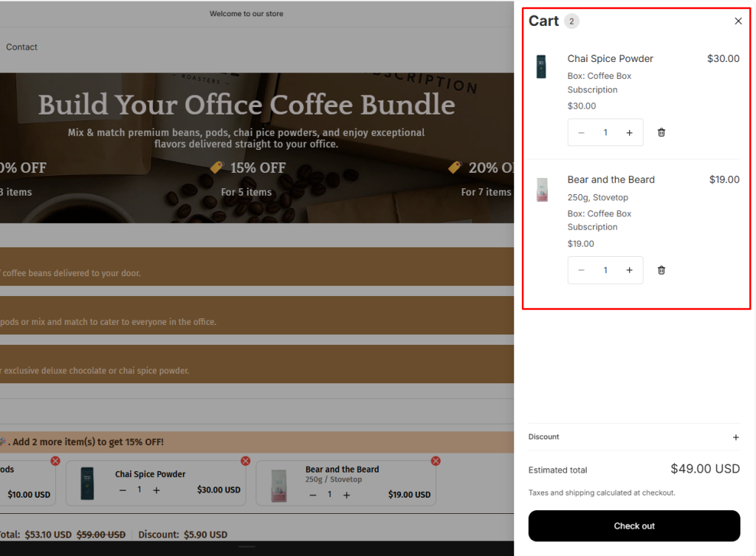Screen dimensions: 756x556
Task: Click minus on bundle Bear and the Beard card
Action: tap(313, 495)
